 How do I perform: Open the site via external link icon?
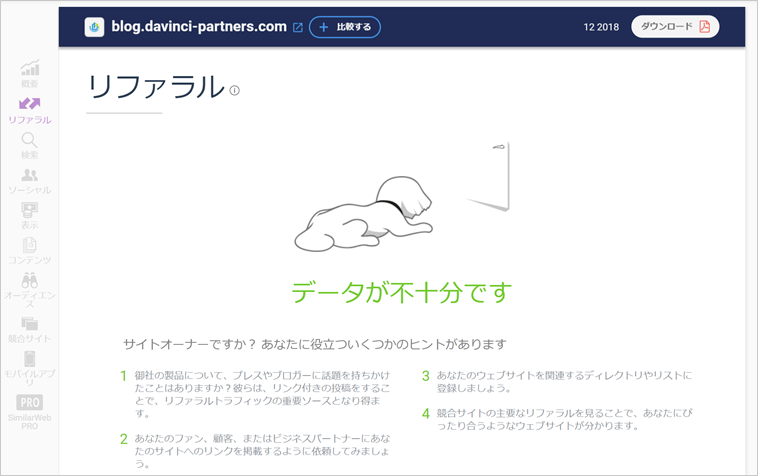tap(297, 28)
